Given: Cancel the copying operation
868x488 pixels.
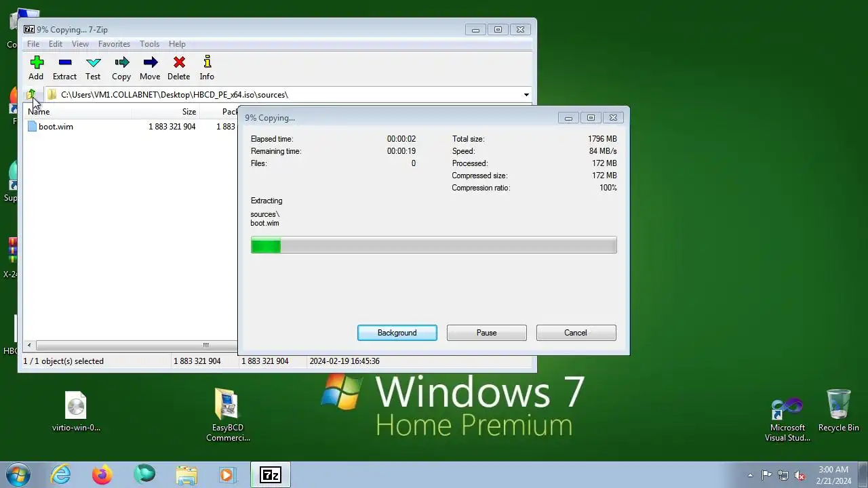Looking at the screenshot, I should pyautogui.click(x=576, y=333).
